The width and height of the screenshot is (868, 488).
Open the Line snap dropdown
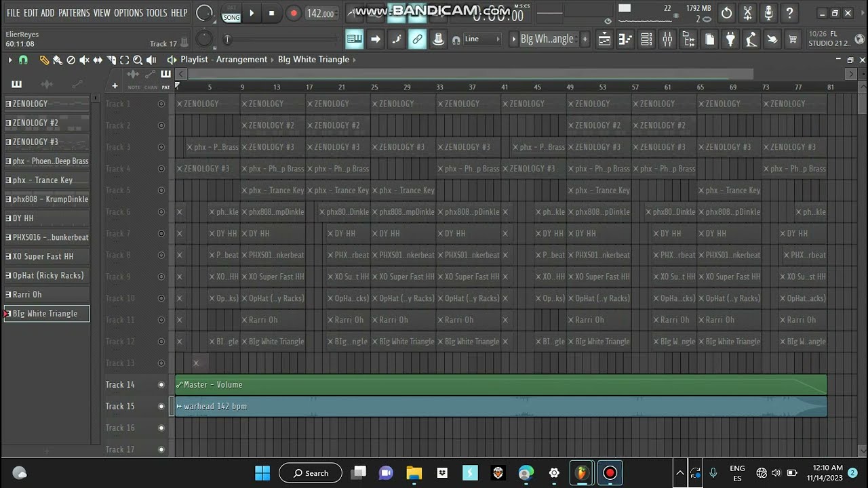coord(482,39)
